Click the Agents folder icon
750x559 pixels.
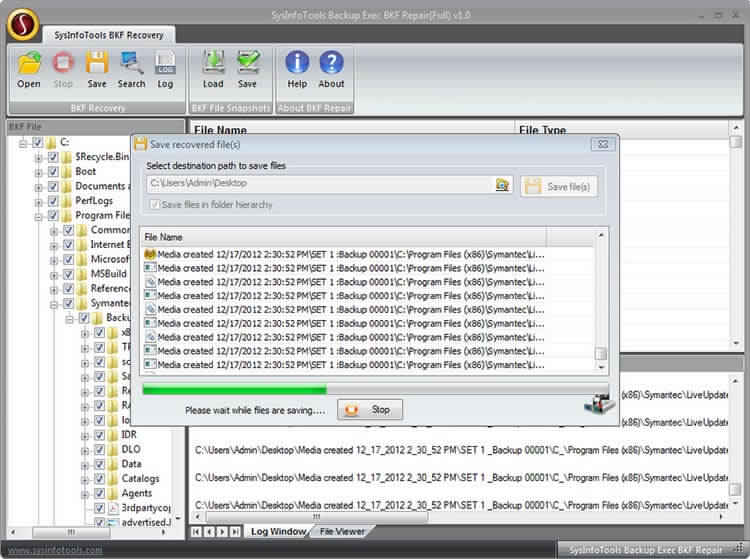click(113, 493)
